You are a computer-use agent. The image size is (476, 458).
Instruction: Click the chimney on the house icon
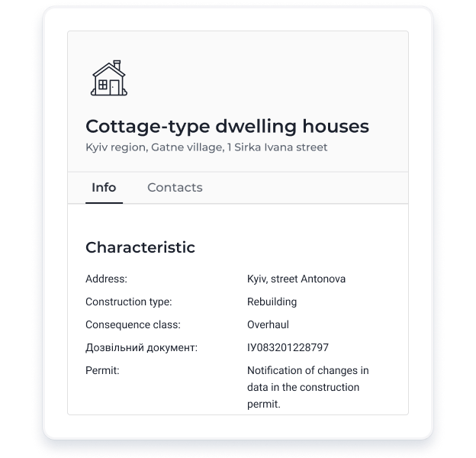[117, 65]
